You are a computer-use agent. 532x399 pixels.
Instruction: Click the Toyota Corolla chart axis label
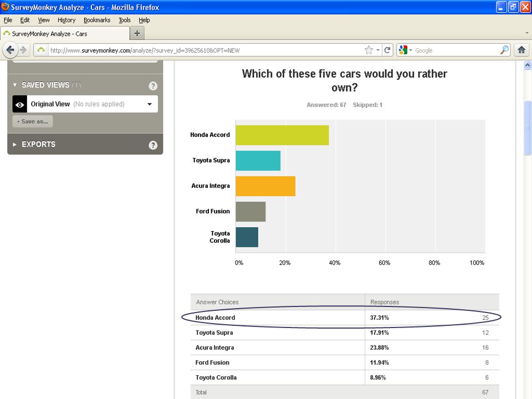220,237
